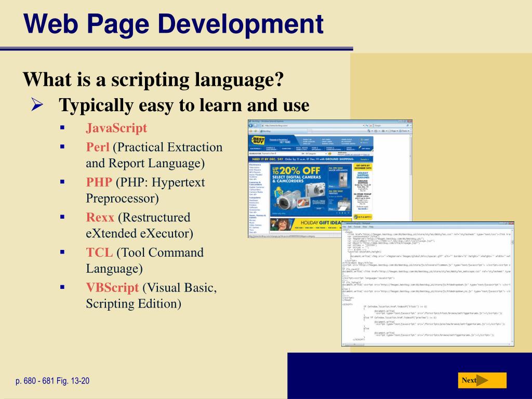Open the Notepad source code screenshot
This screenshot has height=399, width=532.
pyautogui.click(x=428, y=284)
